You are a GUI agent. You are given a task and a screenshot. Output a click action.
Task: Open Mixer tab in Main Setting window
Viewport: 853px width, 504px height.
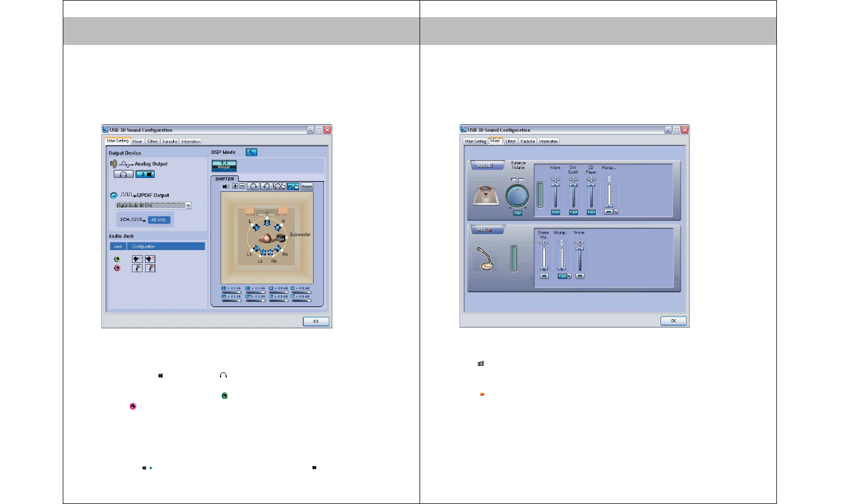click(x=138, y=141)
